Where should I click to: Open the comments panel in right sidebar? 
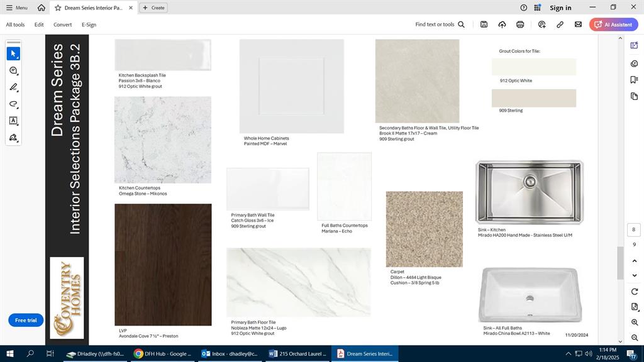[634, 63]
